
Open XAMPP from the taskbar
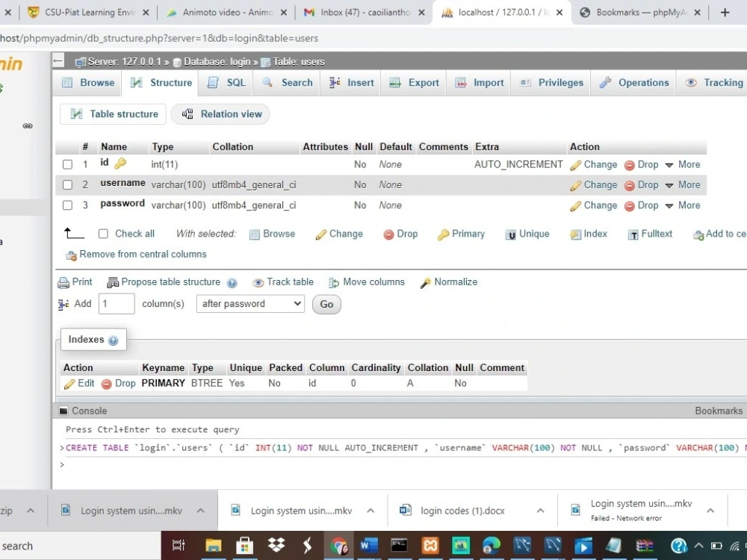tap(430, 545)
